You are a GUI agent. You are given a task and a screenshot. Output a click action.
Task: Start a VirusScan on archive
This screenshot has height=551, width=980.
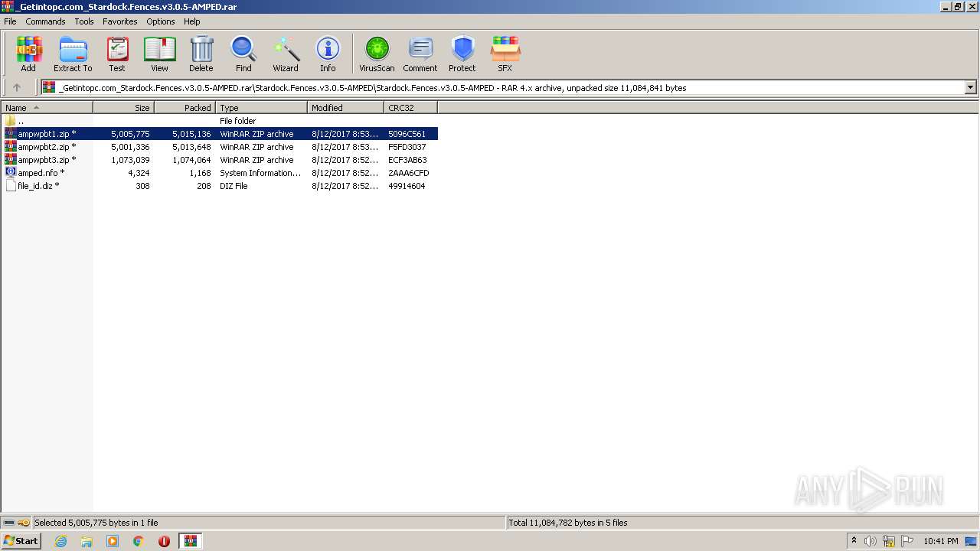pyautogui.click(x=377, y=54)
